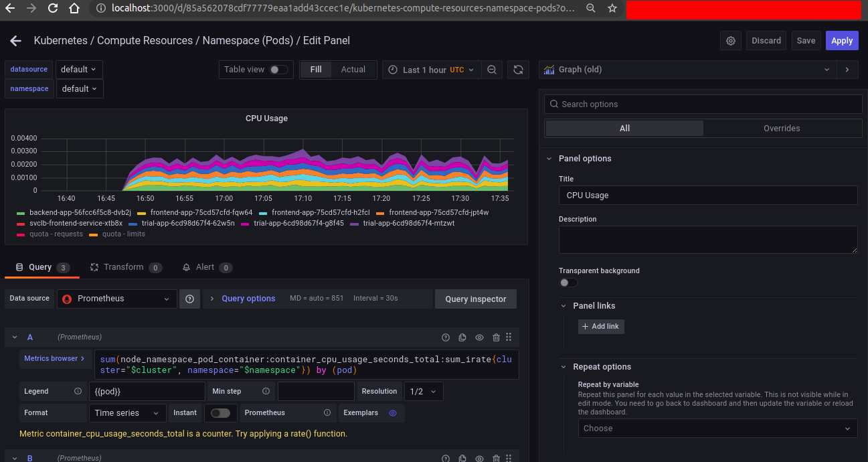This screenshot has height=462, width=868.
Task: Open data source help for Prometheus
Action: point(189,299)
